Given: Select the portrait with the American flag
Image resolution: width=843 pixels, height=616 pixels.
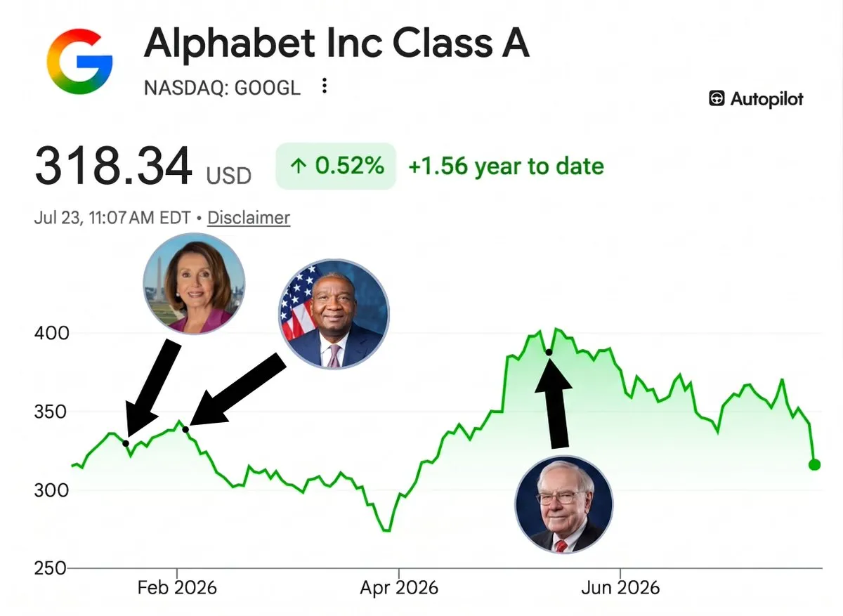Looking at the screenshot, I should 334,314.
